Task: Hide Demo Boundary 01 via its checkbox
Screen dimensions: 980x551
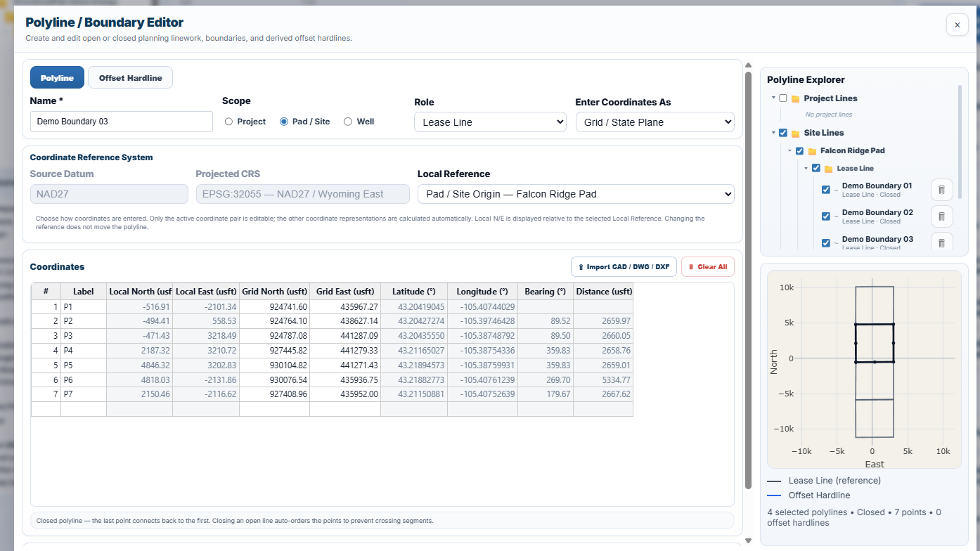Action: coord(826,190)
